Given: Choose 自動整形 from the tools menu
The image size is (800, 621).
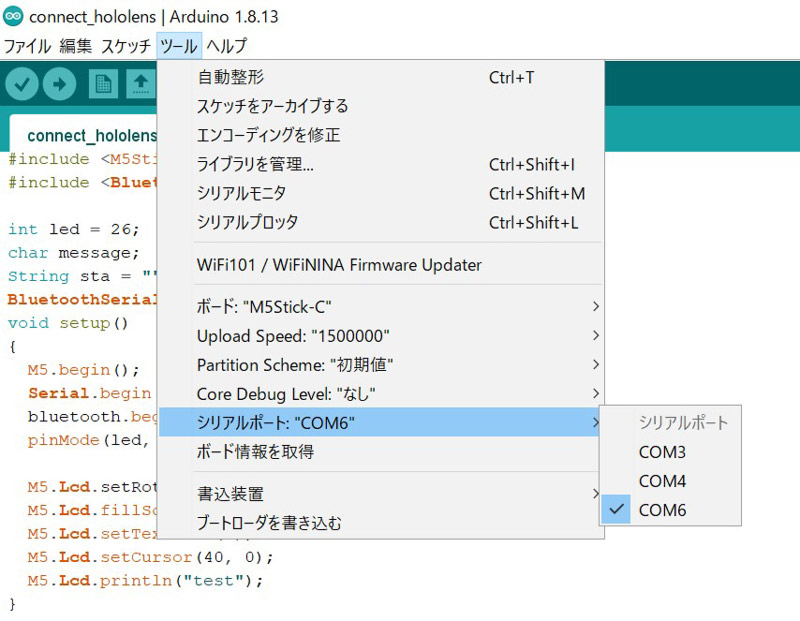Looking at the screenshot, I should (x=380, y=78).
